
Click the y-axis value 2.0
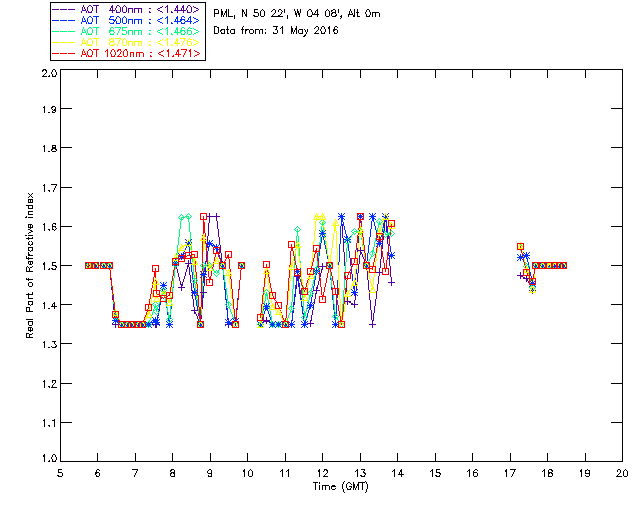[x=49, y=73]
